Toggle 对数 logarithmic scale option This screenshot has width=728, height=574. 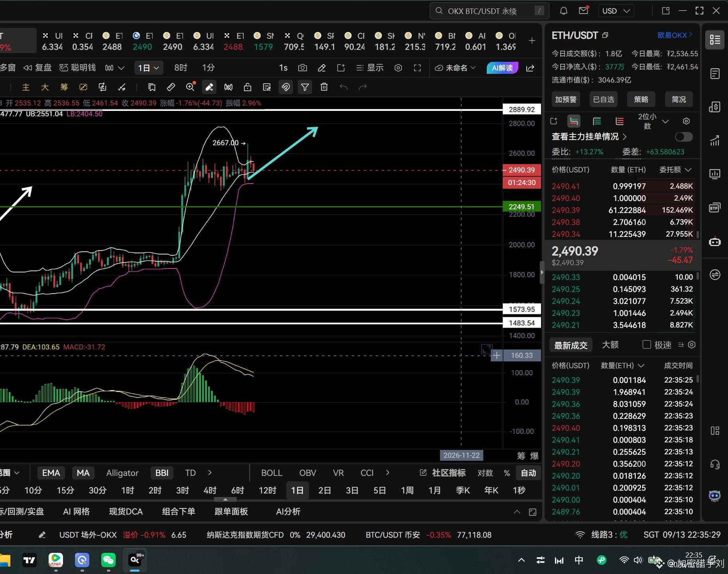[485, 473]
